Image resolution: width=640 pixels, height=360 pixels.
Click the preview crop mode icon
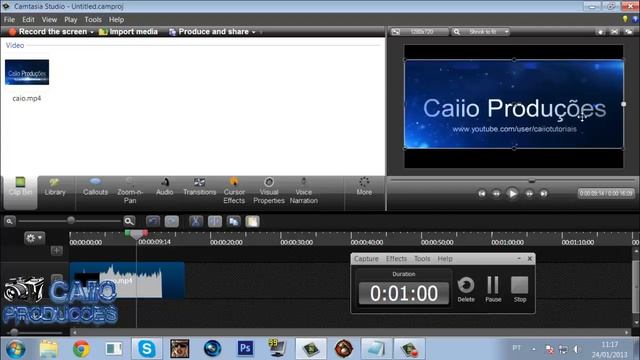614,31
